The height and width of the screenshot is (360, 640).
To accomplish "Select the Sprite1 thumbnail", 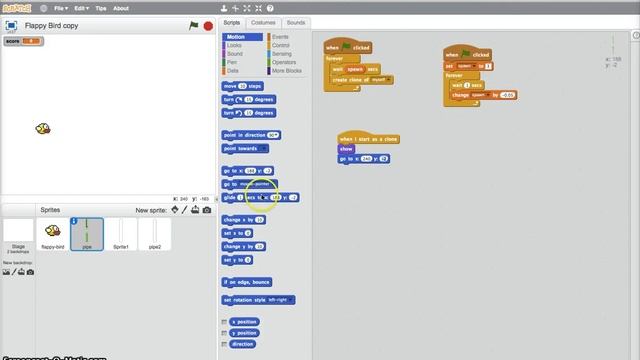I will tap(121, 234).
